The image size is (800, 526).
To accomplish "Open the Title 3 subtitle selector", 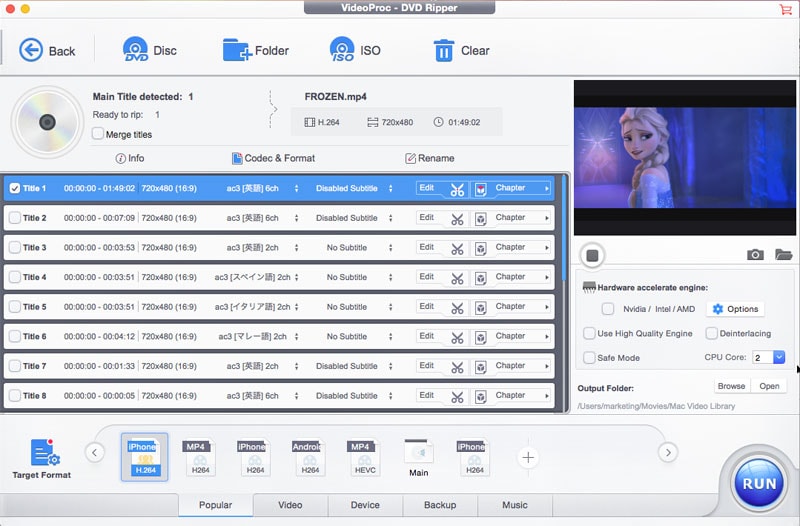I will (390, 247).
